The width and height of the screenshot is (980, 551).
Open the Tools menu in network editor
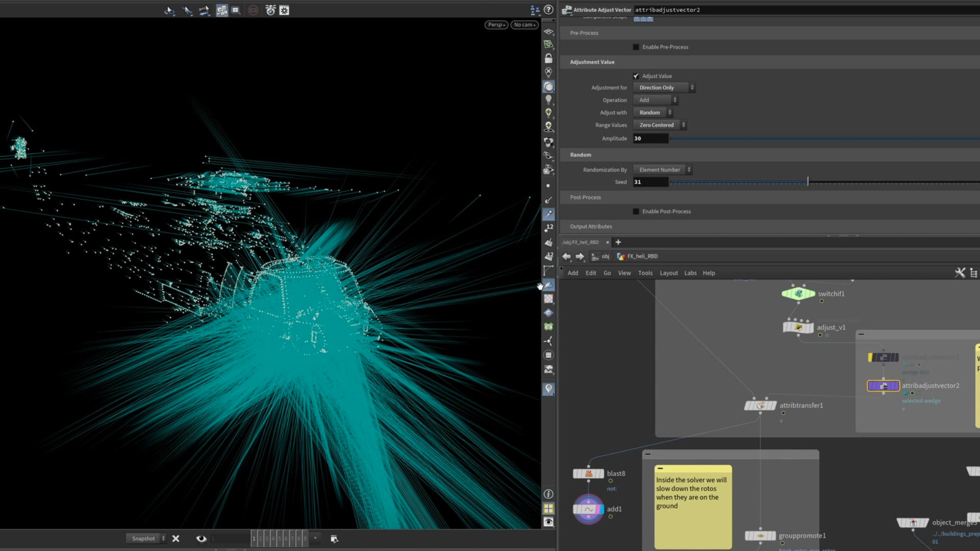coord(645,273)
